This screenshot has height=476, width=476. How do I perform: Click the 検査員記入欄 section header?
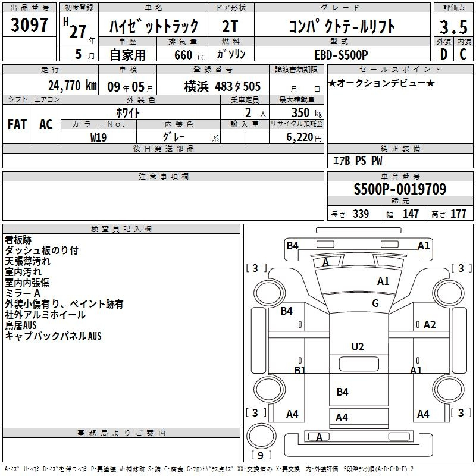(x=121, y=229)
